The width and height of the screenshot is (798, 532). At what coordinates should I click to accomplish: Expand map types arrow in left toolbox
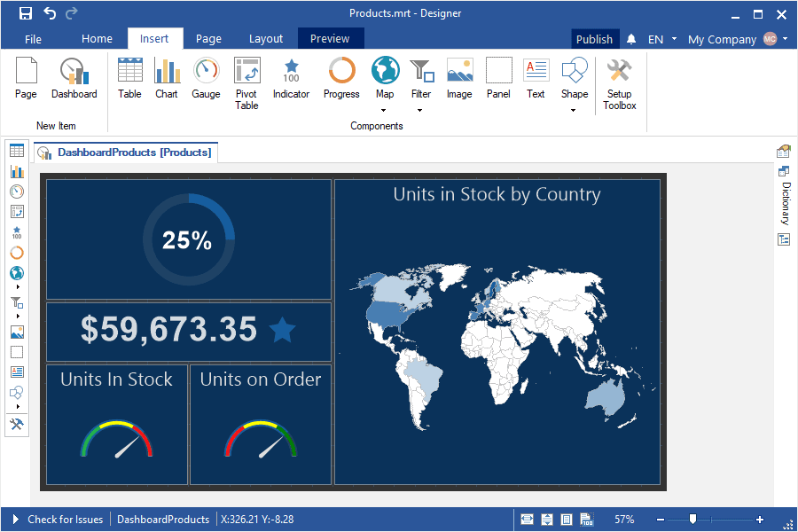18,287
